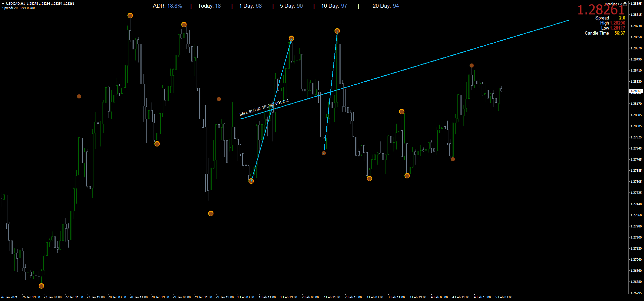Click the 1.28895 level on price axis
Screen dimensions: 644x301
(x=636, y=4)
